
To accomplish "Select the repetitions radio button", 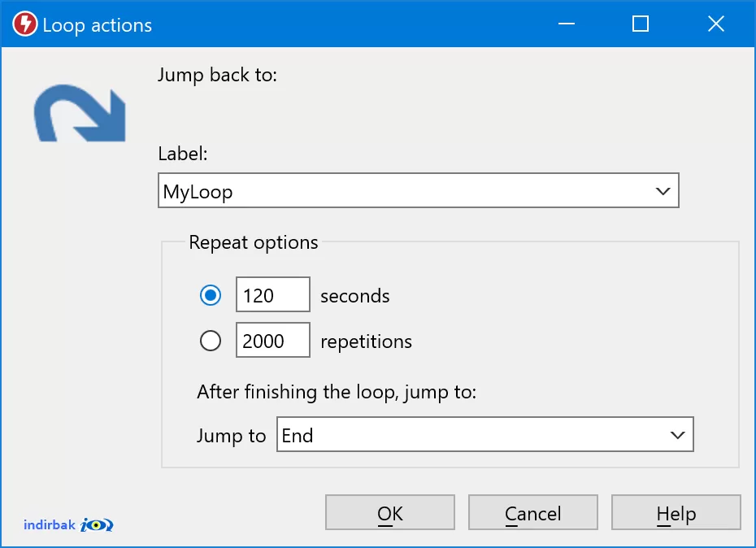I will coord(211,341).
